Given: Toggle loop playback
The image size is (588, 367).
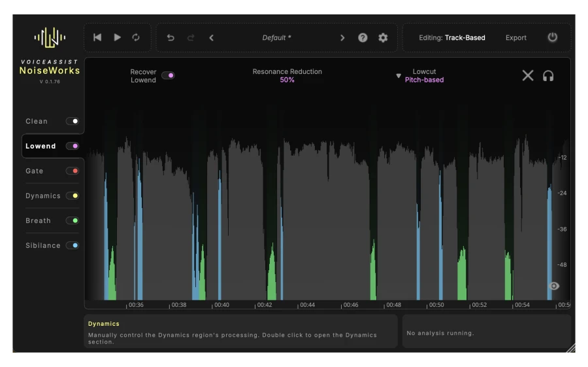Looking at the screenshot, I should point(136,37).
